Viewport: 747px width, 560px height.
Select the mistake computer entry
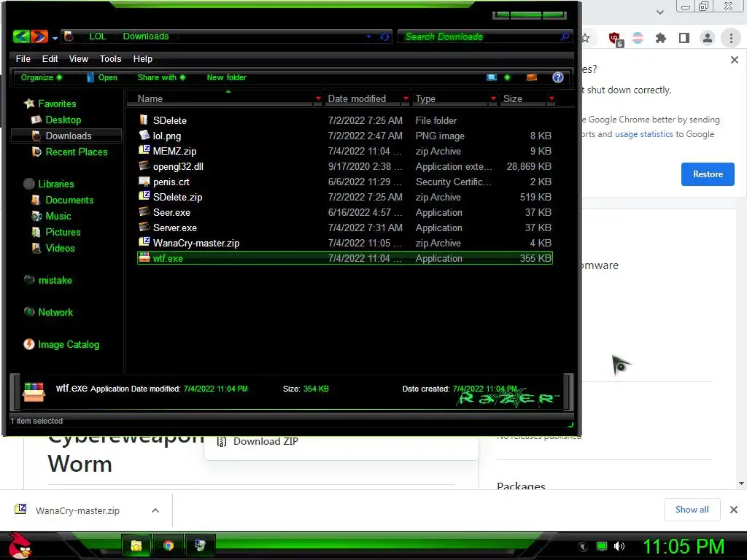tap(48, 280)
